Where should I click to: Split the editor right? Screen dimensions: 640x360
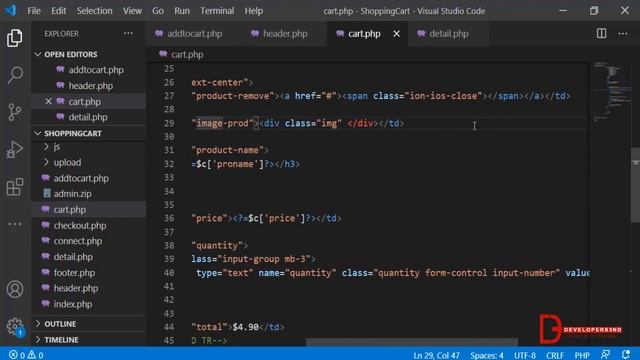click(x=601, y=33)
